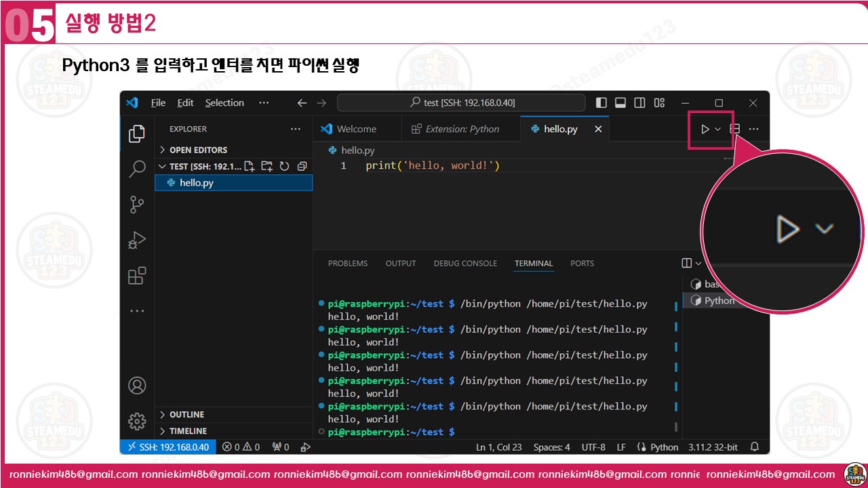Viewport: 868px width, 488px height.
Task: Open the Run and Debug icon
Action: [x=137, y=240]
